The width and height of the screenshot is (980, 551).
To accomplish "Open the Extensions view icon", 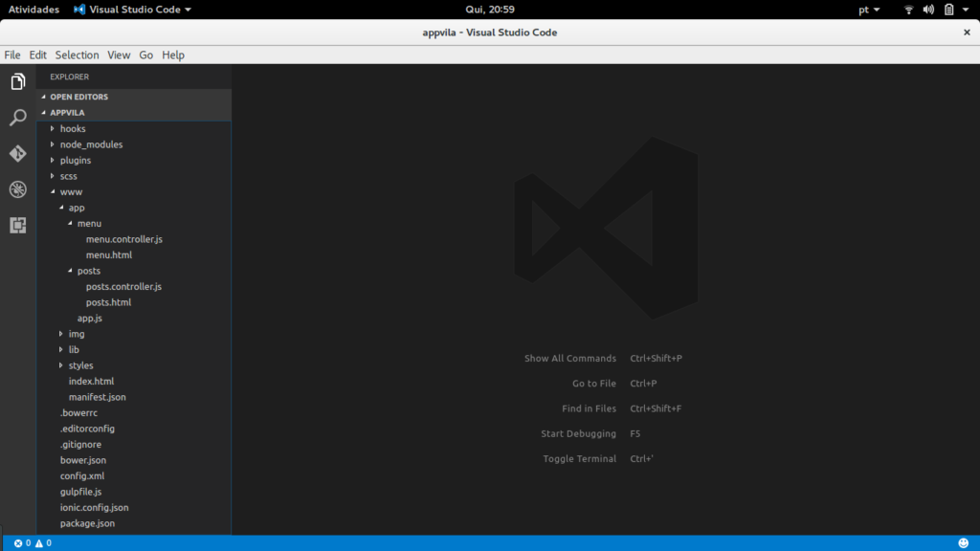I will coord(17,226).
